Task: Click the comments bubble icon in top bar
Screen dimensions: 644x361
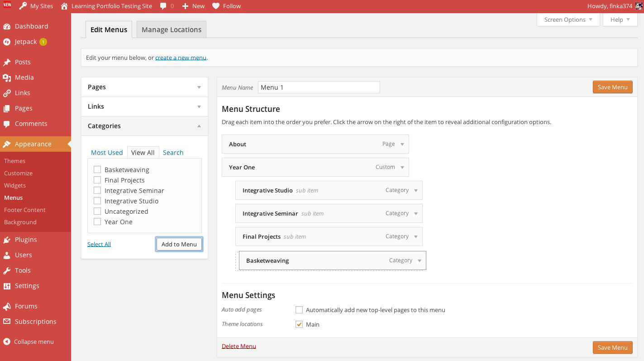Action: [162, 6]
